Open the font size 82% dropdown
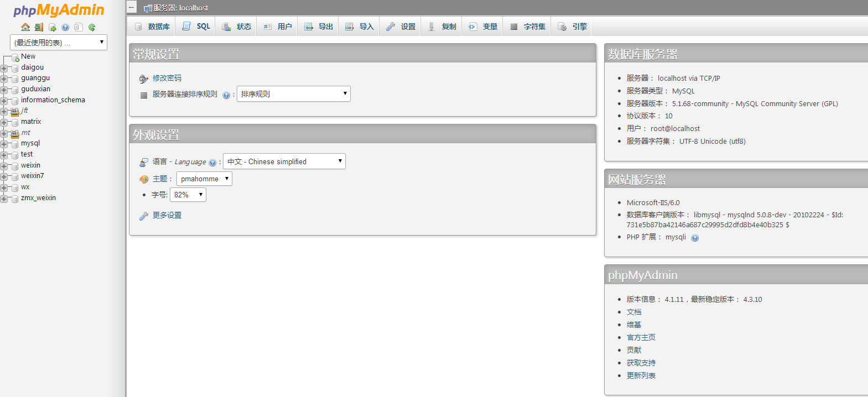 188,195
